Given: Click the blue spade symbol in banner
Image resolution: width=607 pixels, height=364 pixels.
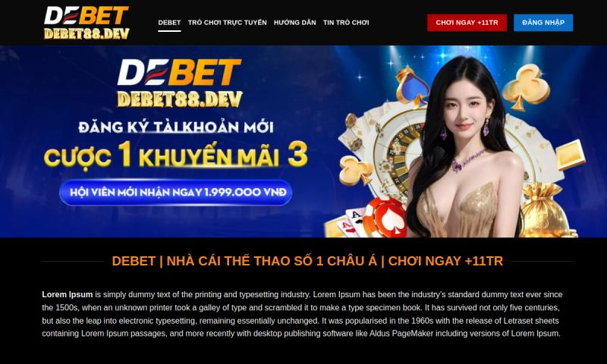Looking at the screenshot, I should coord(412,86).
